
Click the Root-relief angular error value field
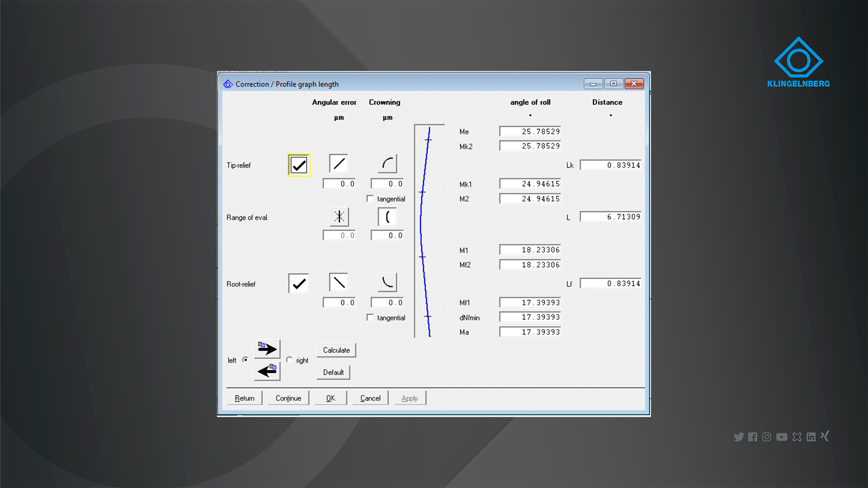coord(339,303)
